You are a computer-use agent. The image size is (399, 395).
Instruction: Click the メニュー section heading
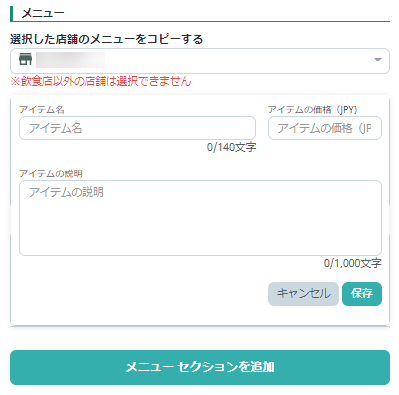tap(43, 13)
